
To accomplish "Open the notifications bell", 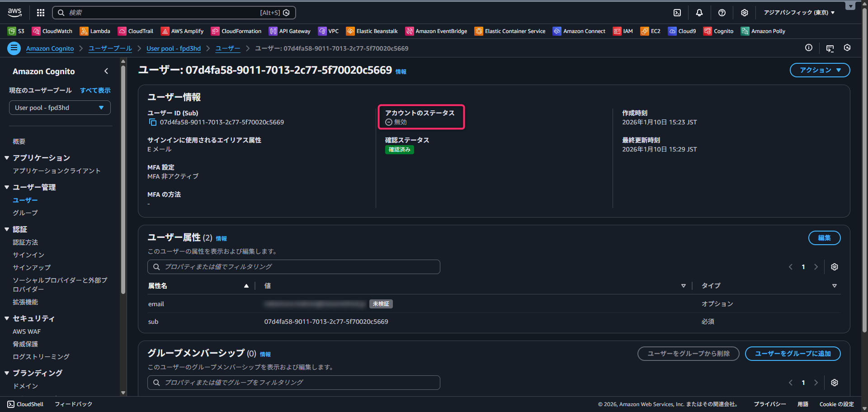I will pyautogui.click(x=699, y=13).
